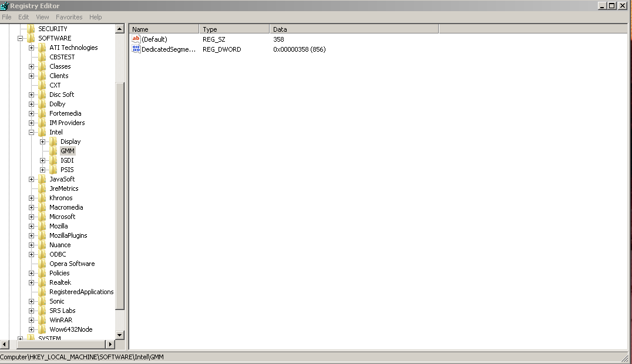The width and height of the screenshot is (632, 364).
Task: Expand the Display subkey under Intel
Action: click(x=42, y=141)
